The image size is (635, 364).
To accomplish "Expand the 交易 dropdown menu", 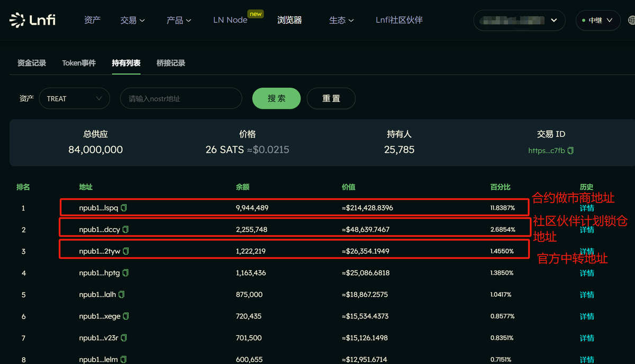I will coord(132,20).
